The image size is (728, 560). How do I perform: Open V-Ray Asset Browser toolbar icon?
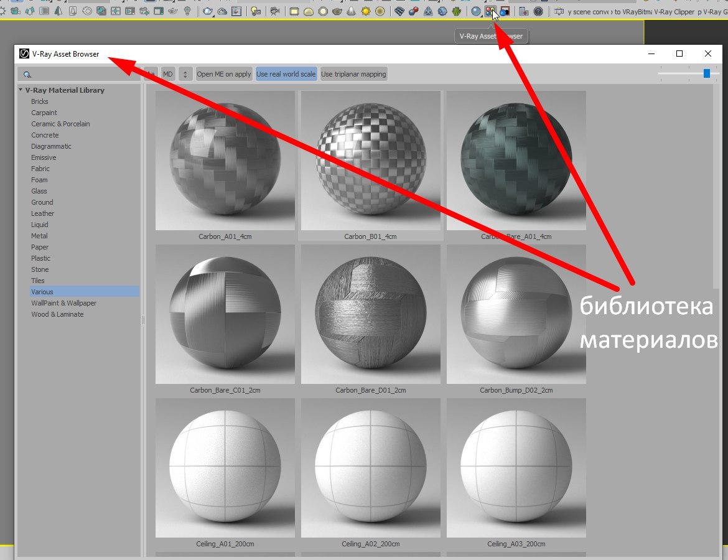click(490, 11)
